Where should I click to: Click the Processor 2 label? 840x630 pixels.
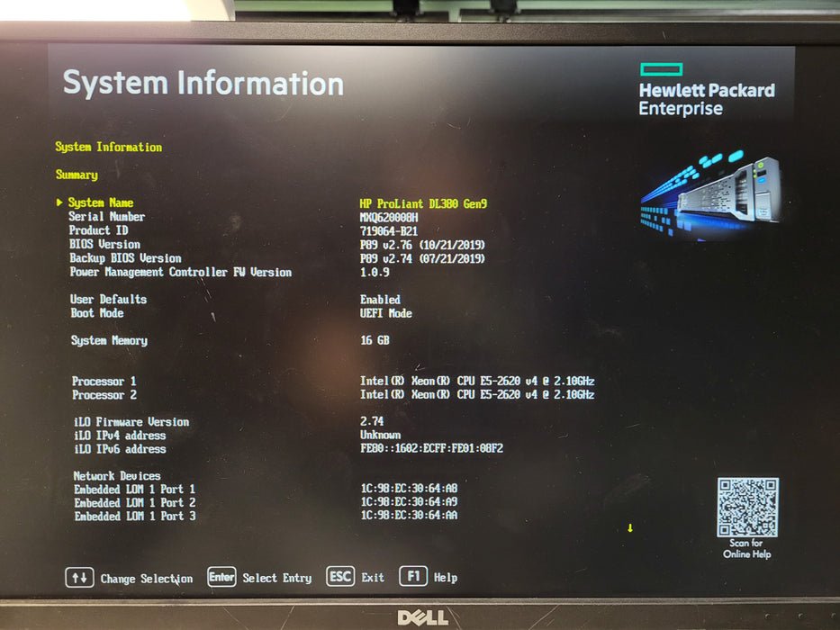coord(104,395)
